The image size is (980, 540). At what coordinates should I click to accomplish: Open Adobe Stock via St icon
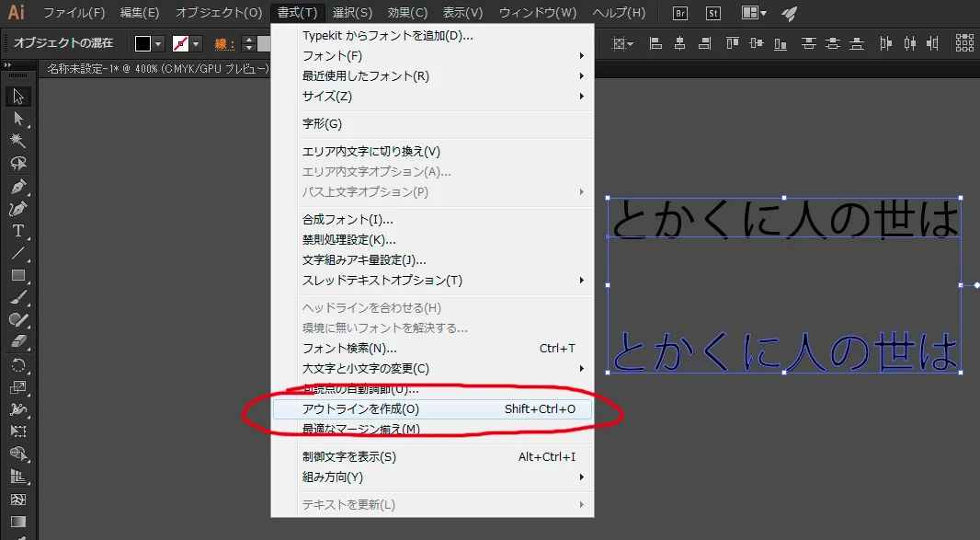(713, 13)
